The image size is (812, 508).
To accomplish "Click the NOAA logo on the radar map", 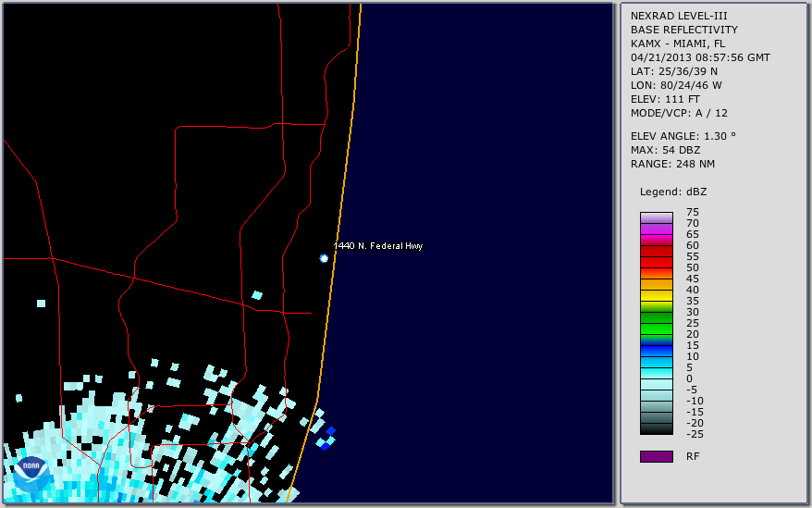I will coord(31,475).
